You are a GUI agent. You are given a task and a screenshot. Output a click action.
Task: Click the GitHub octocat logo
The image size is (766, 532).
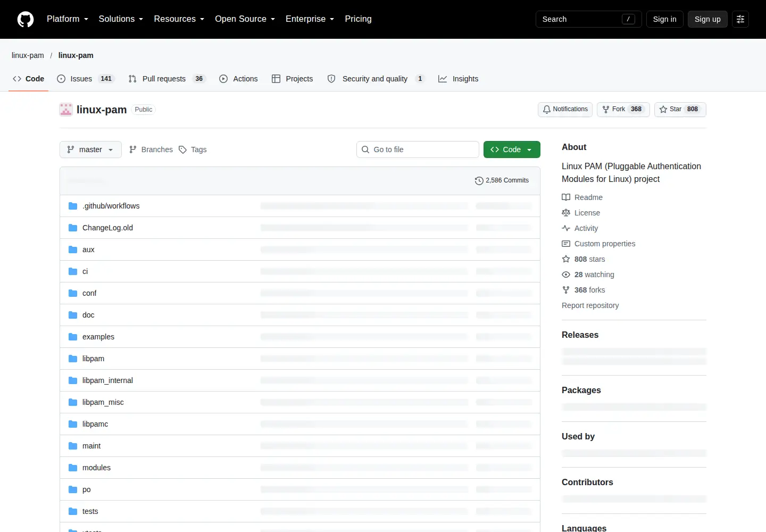26,19
